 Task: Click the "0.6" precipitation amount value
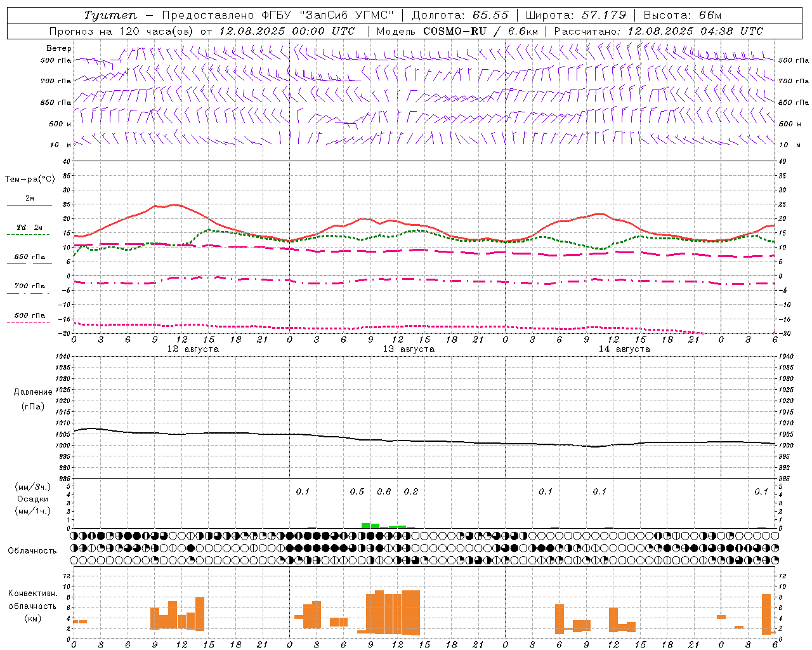(384, 491)
